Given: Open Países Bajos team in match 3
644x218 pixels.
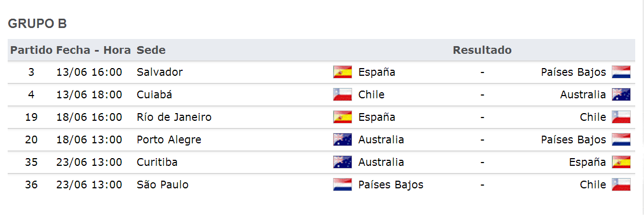Looking at the screenshot, I should click(x=573, y=72).
